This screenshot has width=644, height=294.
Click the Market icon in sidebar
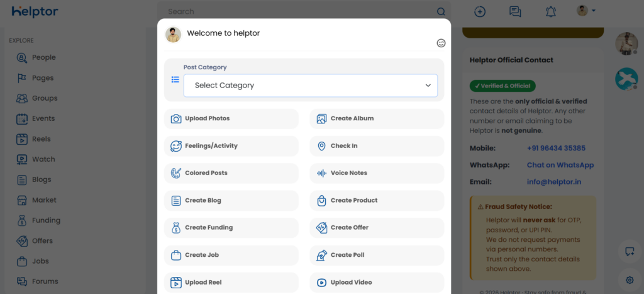pyautogui.click(x=22, y=200)
